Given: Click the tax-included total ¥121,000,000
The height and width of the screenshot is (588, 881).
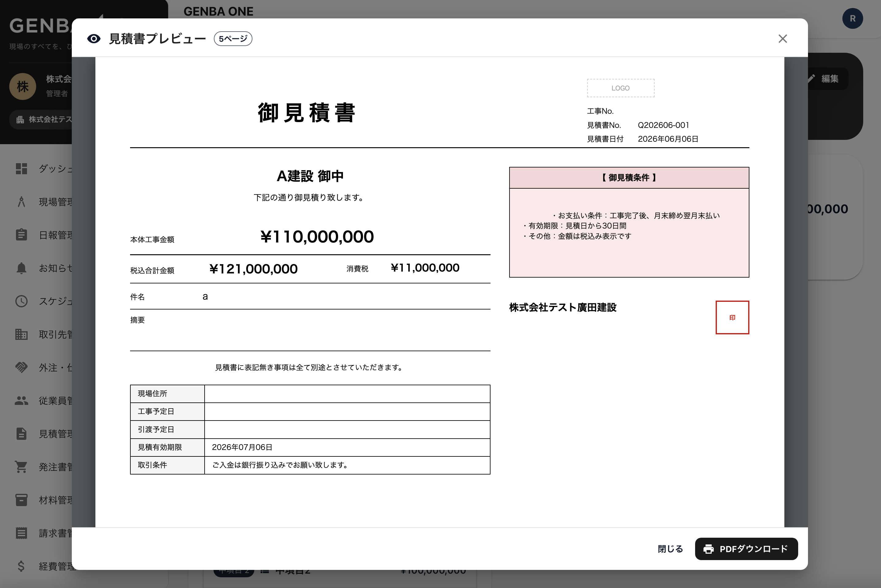Looking at the screenshot, I should click(253, 269).
